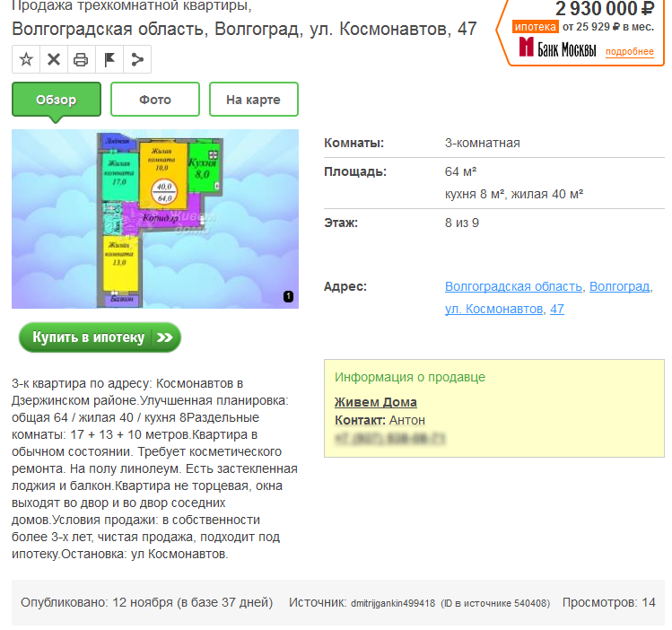This screenshot has width=672, height=630.
Task: Reveal the blurred seller phone number
Action: pos(390,439)
